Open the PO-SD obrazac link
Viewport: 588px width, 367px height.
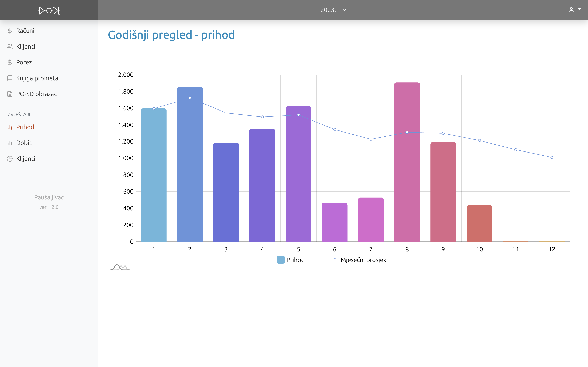37,94
